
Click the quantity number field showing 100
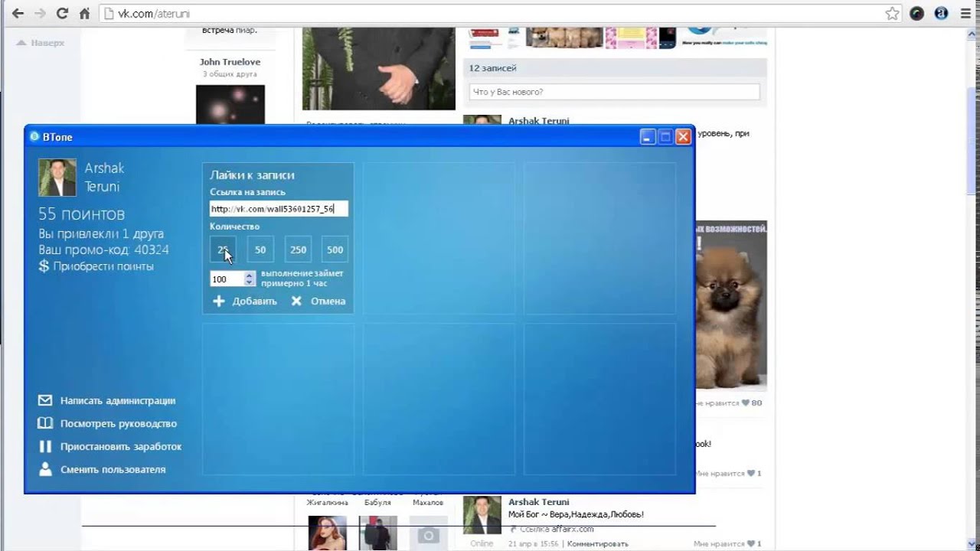pyautogui.click(x=227, y=279)
